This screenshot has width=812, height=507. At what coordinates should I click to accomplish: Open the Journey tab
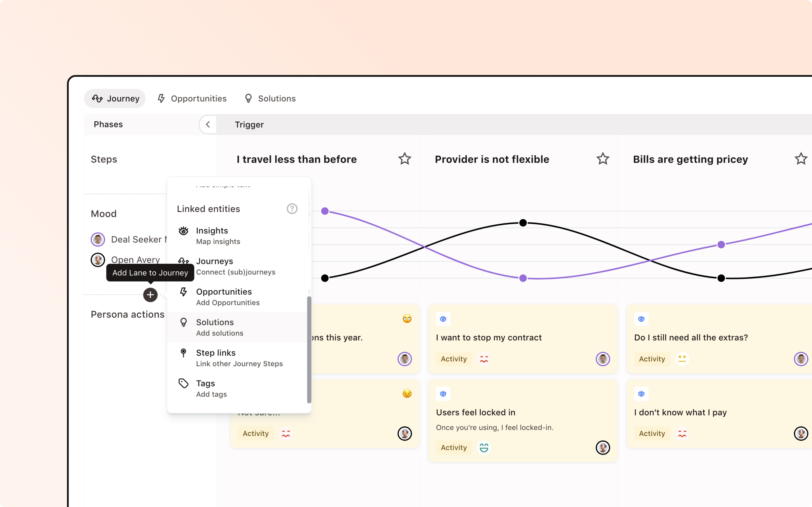(x=115, y=99)
